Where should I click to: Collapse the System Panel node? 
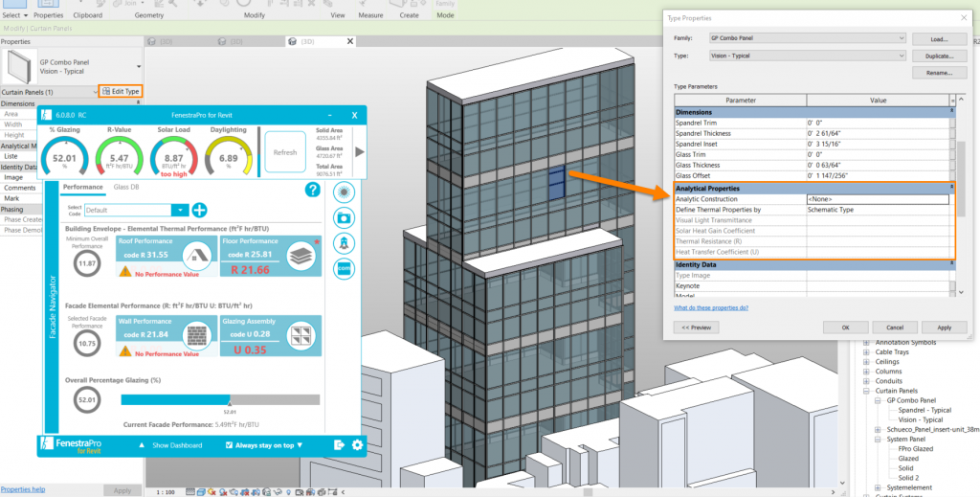pyautogui.click(x=878, y=440)
